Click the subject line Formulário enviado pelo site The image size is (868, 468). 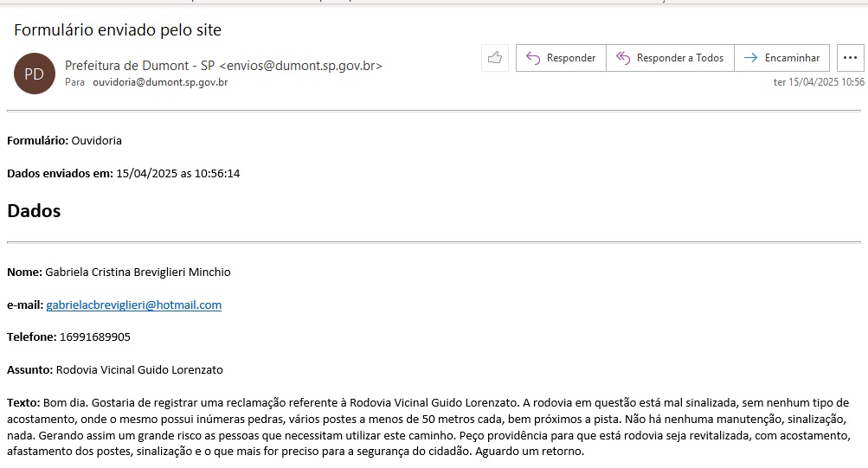click(118, 30)
